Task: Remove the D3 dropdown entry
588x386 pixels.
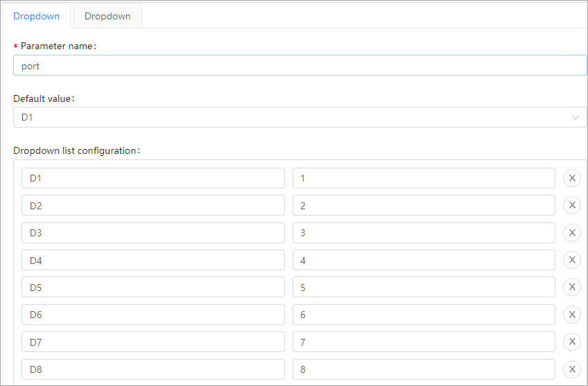Action: pos(572,233)
